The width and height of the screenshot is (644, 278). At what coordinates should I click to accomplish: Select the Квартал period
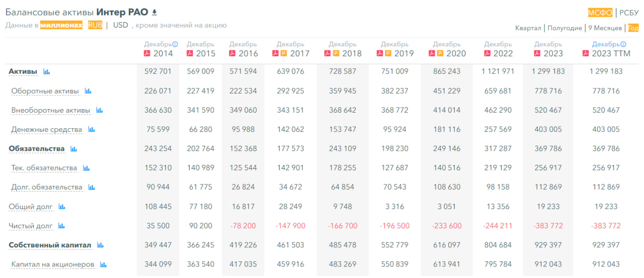point(528,28)
